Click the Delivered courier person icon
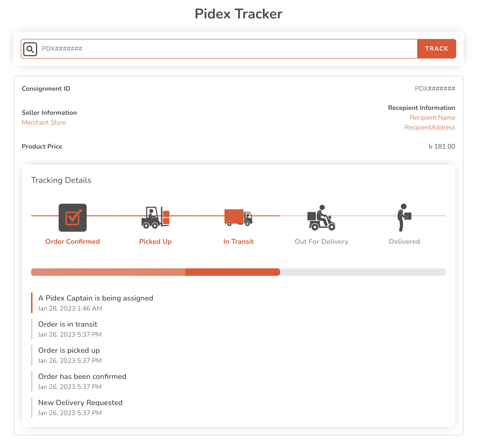The height and width of the screenshot is (448, 477). (404, 218)
